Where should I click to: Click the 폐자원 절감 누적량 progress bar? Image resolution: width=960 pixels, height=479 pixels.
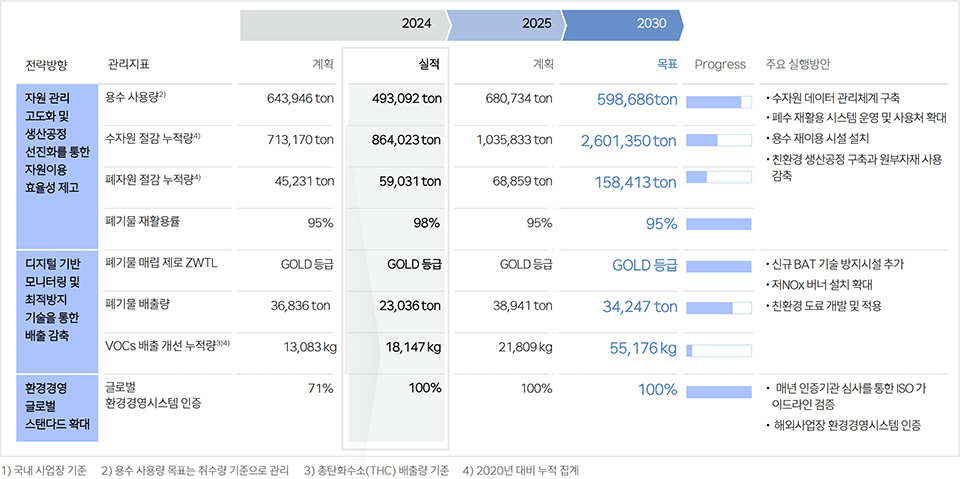719,178
